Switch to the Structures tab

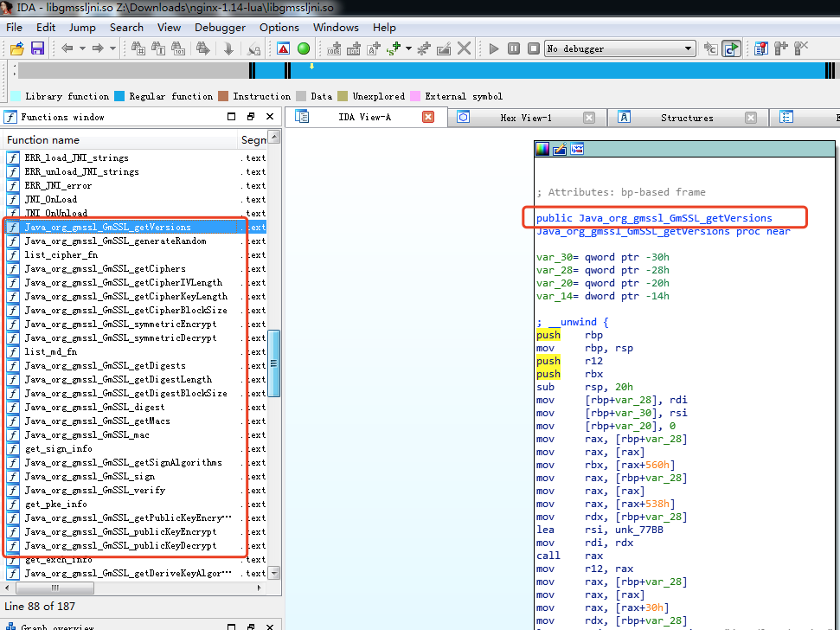point(688,117)
